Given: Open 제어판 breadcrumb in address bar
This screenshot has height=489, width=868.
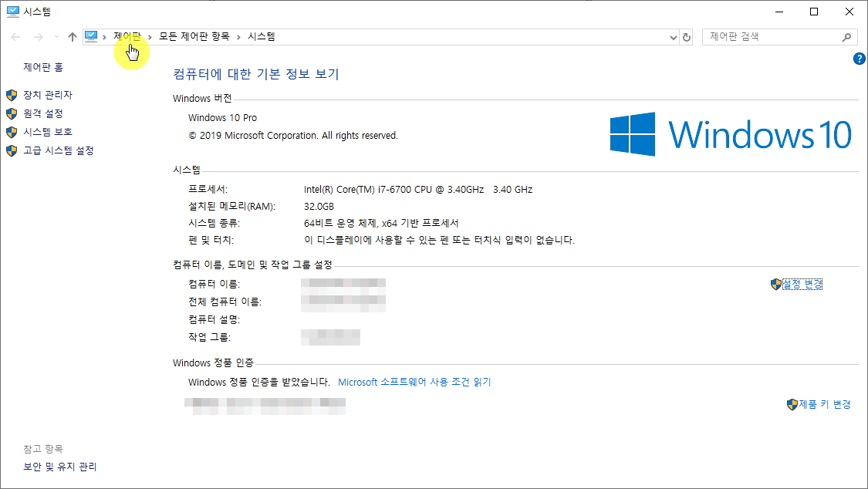Looking at the screenshot, I should click(127, 36).
